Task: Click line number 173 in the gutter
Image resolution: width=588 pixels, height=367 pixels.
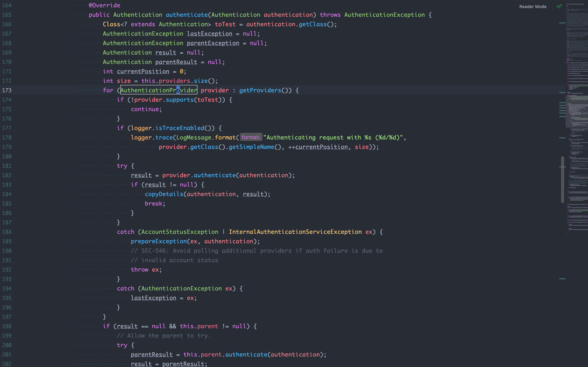Action: click(6, 90)
